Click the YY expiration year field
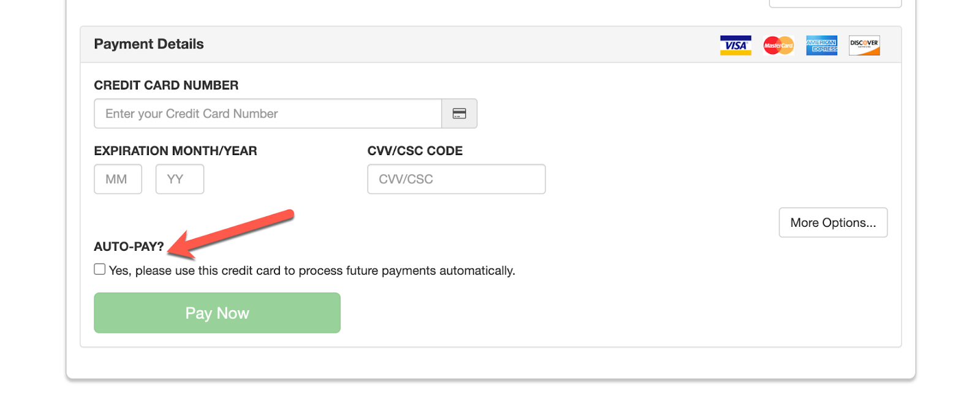This screenshot has width=980, height=404. [x=179, y=179]
